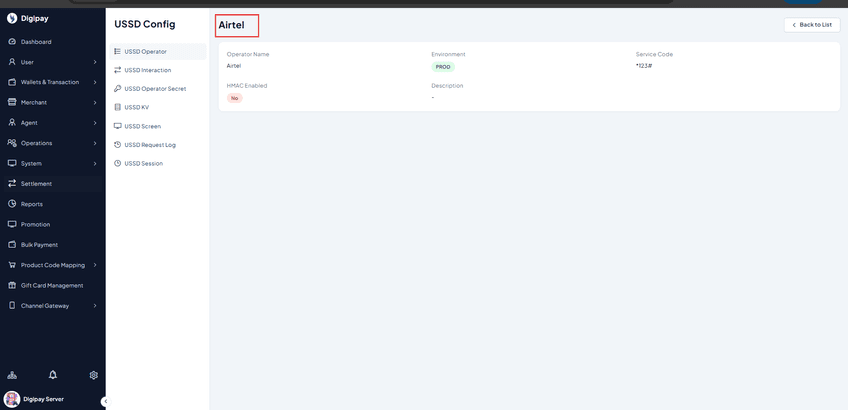Screen dimensions: 848x410
Task: Click the Merchant store icon
Action: [x=12, y=102]
